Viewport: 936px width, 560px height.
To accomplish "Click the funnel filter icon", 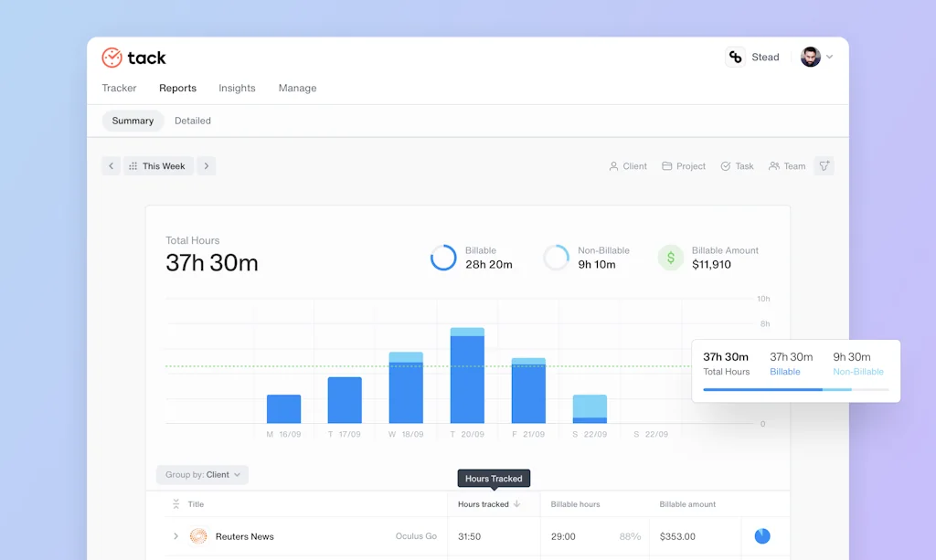I will [824, 165].
